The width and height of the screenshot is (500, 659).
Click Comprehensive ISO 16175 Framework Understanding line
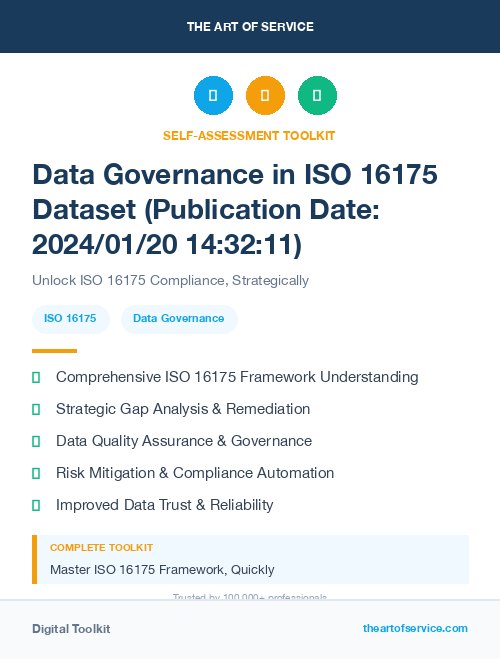click(237, 377)
